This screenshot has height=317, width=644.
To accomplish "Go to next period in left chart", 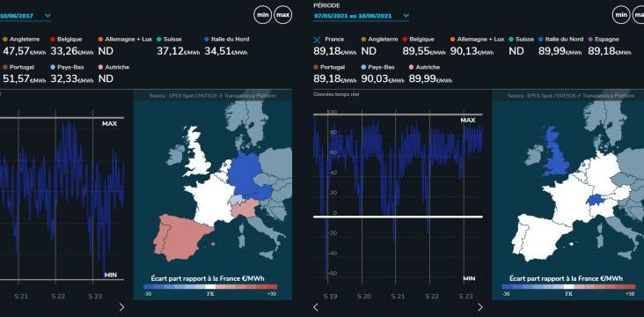I will (x=121, y=307).
